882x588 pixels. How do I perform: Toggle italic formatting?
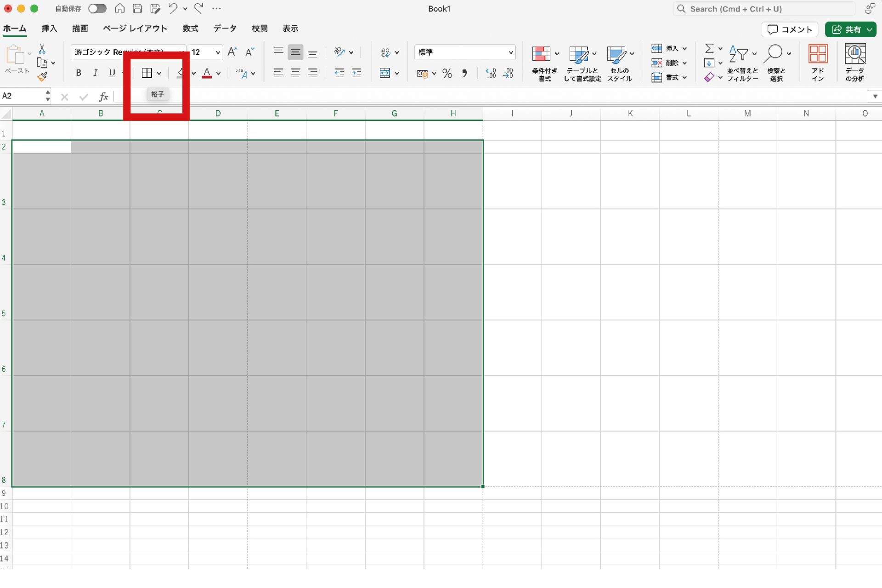point(95,73)
